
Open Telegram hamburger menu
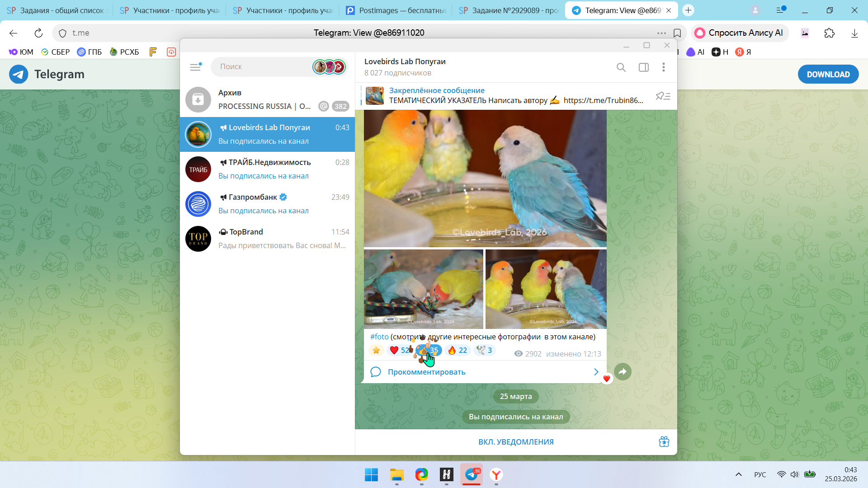point(195,67)
